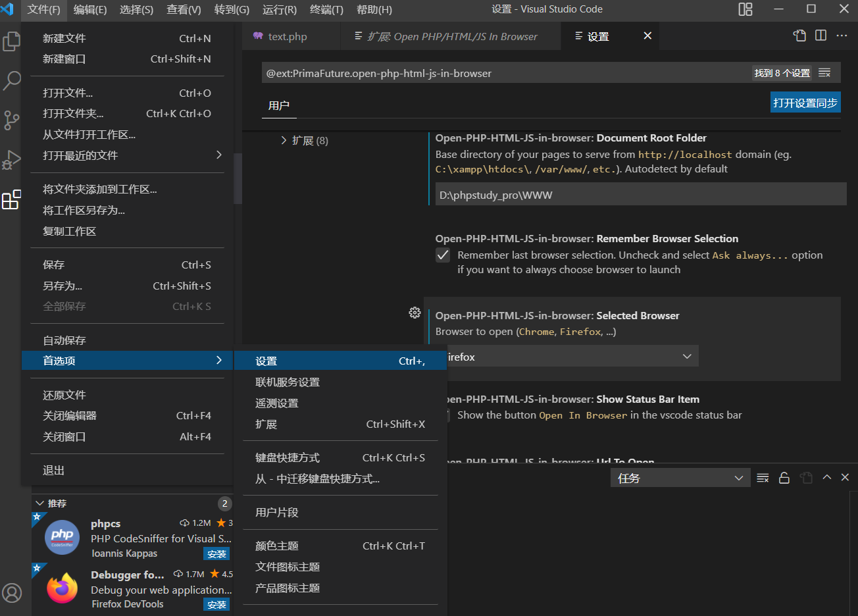
Task: Switch to Open PHP/HTML/JS In Browser tab
Action: click(452, 36)
